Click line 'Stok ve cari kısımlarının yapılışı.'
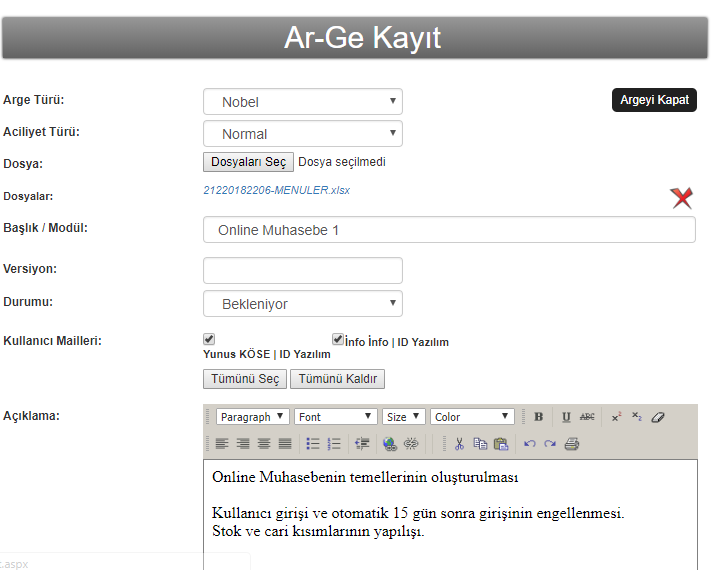Screen dimensions: 720x570 [x=318, y=531]
